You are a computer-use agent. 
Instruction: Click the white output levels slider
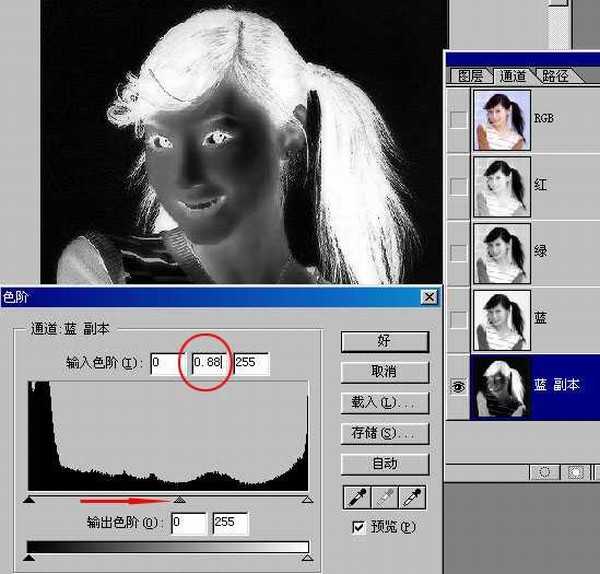point(307,558)
